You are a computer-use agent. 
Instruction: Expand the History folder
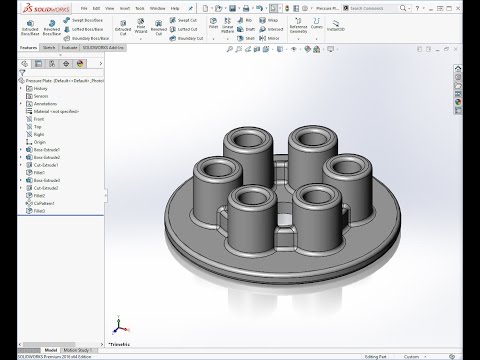tap(21, 88)
